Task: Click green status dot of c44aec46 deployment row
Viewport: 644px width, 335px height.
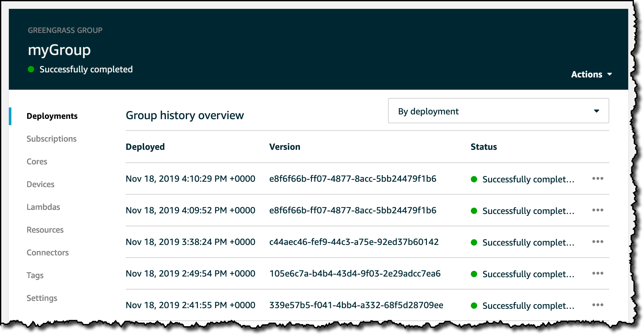Action: pos(474,242)
